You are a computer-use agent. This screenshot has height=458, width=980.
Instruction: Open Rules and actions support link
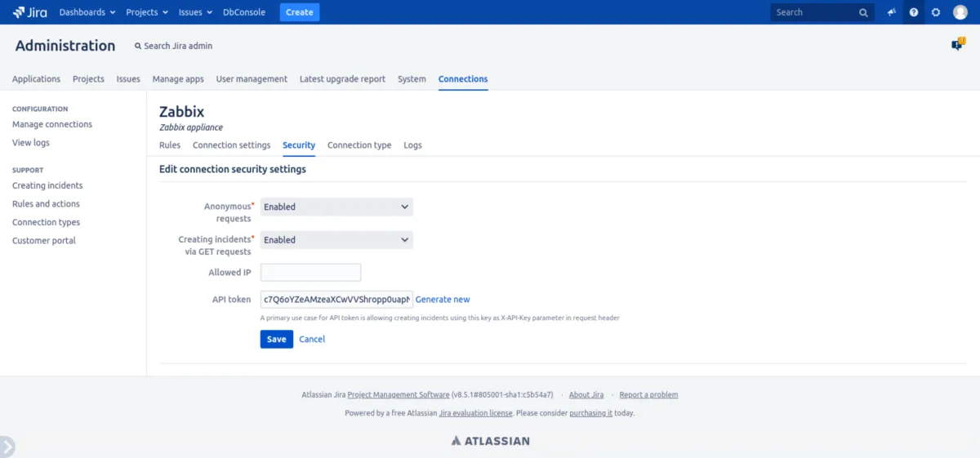pos(46,204)
